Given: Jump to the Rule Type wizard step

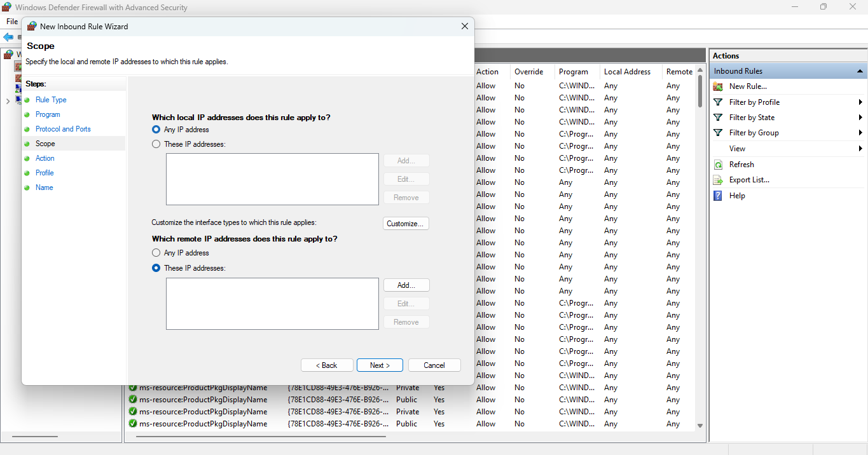Looking at the screenshot, I should pyautogui.click(x=51, y=100).
